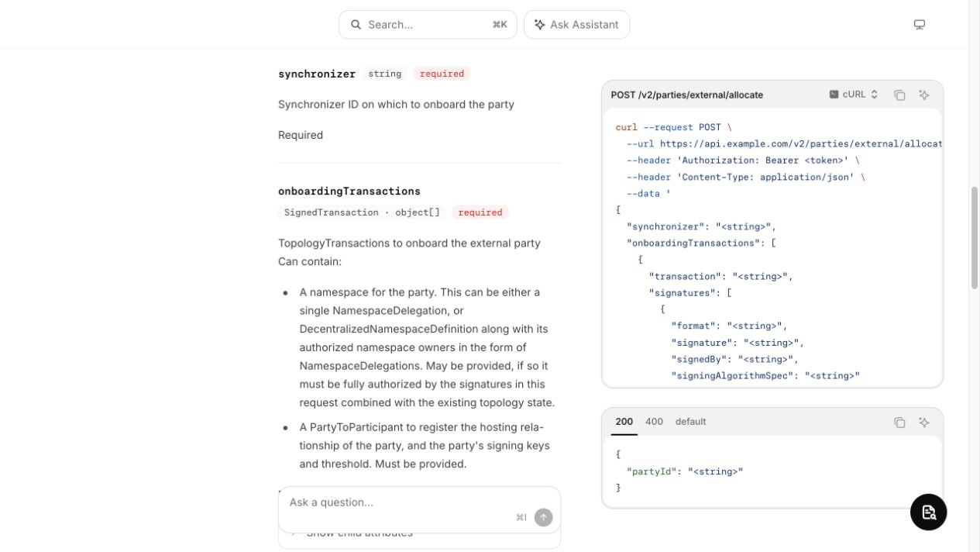Screen dimensions: 980x552
Task: Select the 200 response tab
Action: (624, 422)
